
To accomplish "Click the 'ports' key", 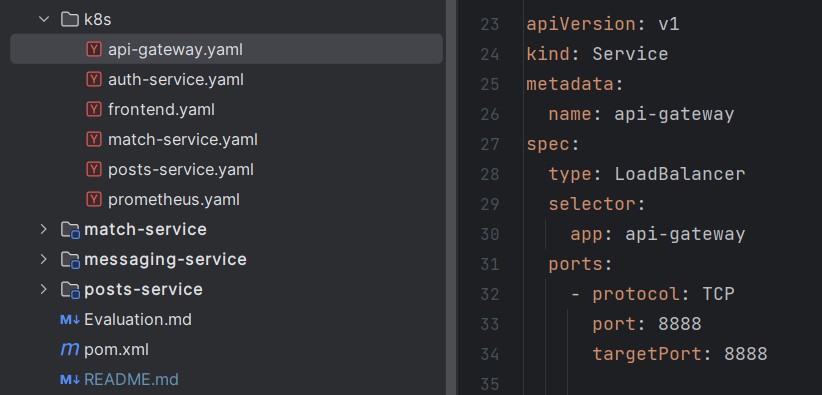I will click(x=576, y=264).
